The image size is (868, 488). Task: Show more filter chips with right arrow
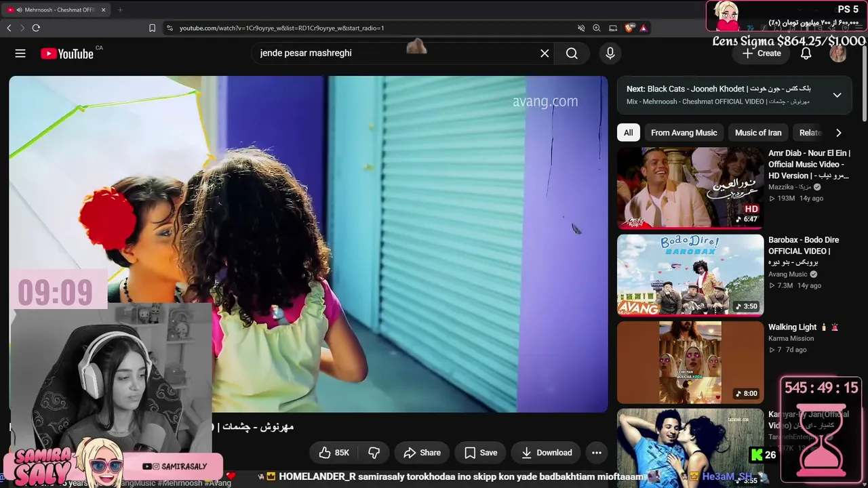(839, 133)
